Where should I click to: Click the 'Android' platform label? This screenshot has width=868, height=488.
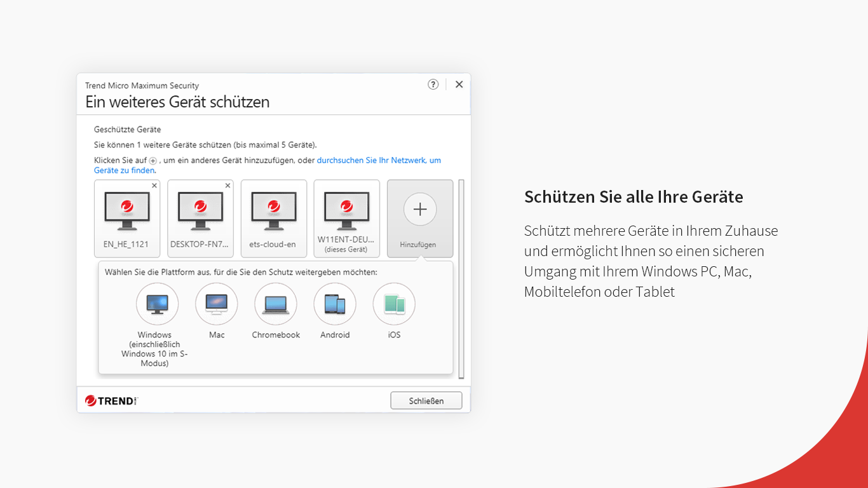[335, 335]
